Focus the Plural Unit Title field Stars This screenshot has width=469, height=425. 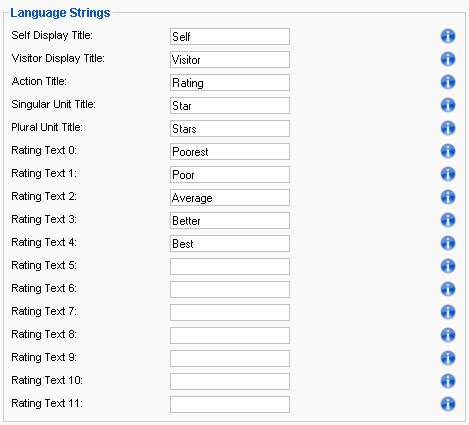[x=230, y=128]
